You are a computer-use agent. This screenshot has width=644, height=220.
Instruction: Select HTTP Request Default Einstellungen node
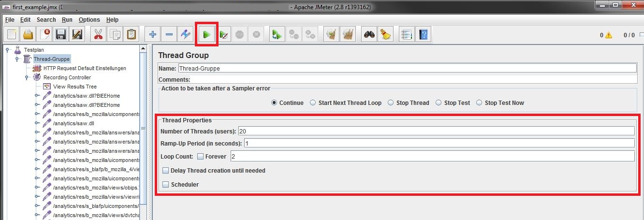tap(85, 68)
